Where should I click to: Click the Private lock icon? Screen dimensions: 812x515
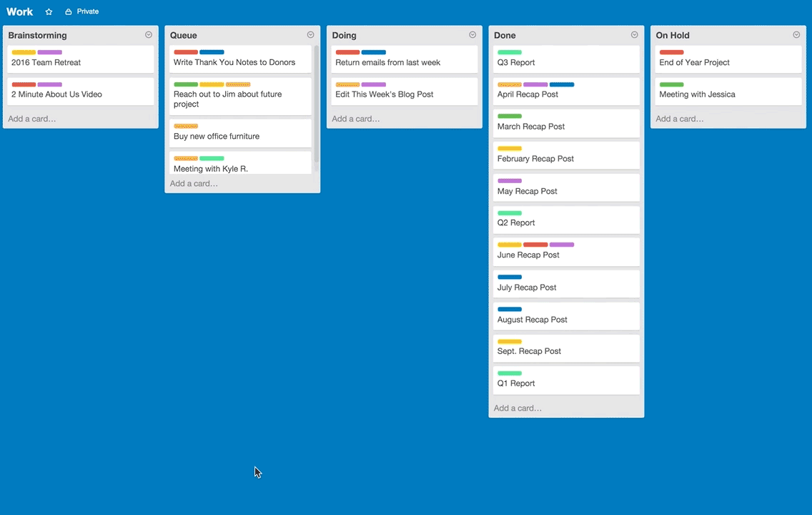[69, 12]
